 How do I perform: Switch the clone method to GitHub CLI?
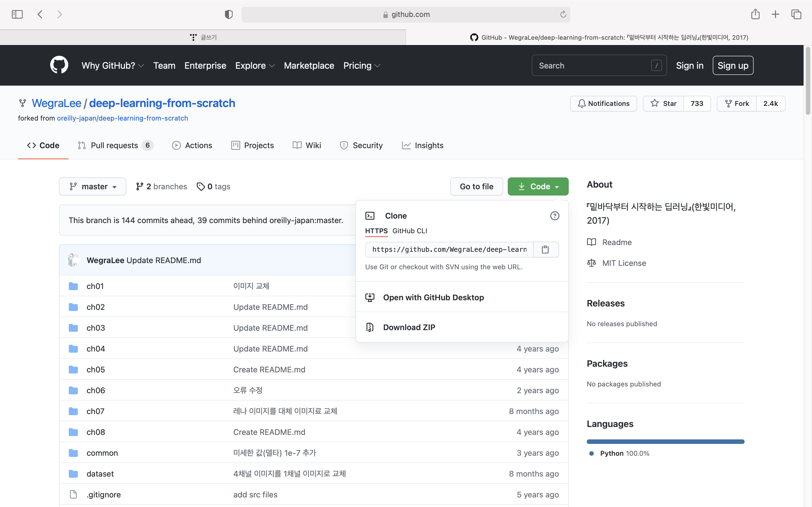[x=409, y=231]
